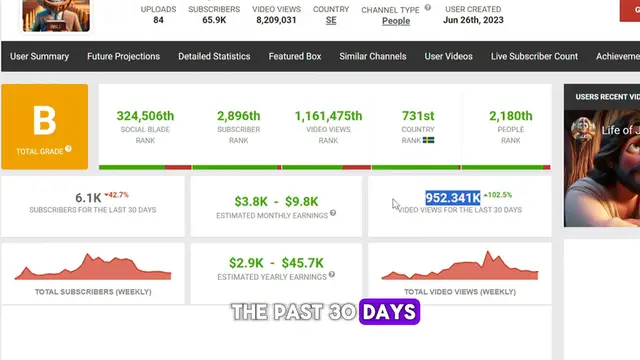
Task: Open the Achievements tab
Action: 618,56
